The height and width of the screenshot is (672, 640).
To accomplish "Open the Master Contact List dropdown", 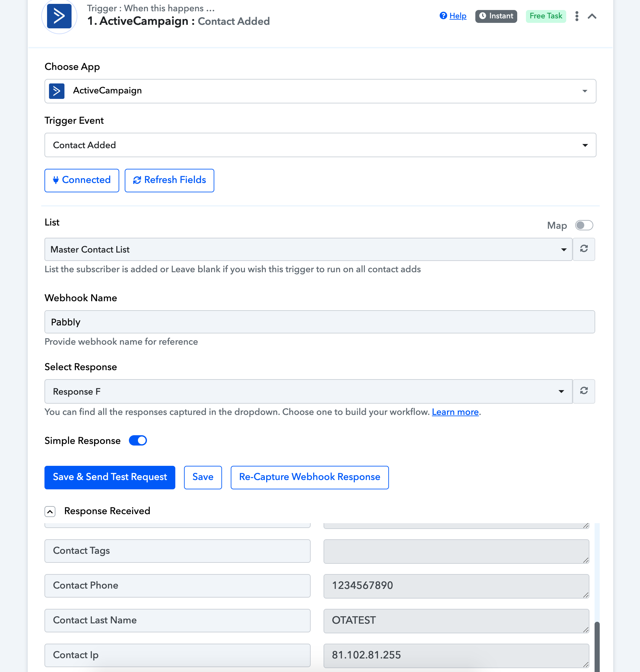I will [x=308, y=249].
